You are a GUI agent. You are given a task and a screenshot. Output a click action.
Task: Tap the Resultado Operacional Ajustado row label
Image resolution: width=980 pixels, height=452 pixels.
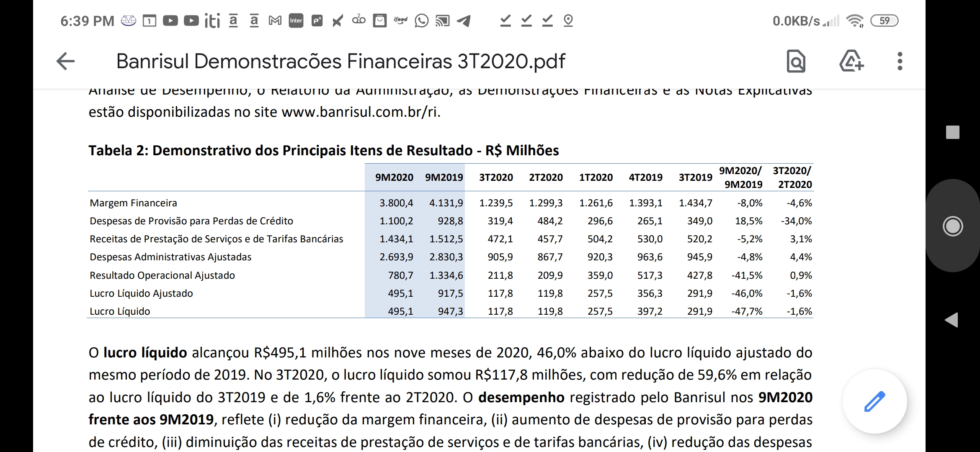click(x=162, y=275)
